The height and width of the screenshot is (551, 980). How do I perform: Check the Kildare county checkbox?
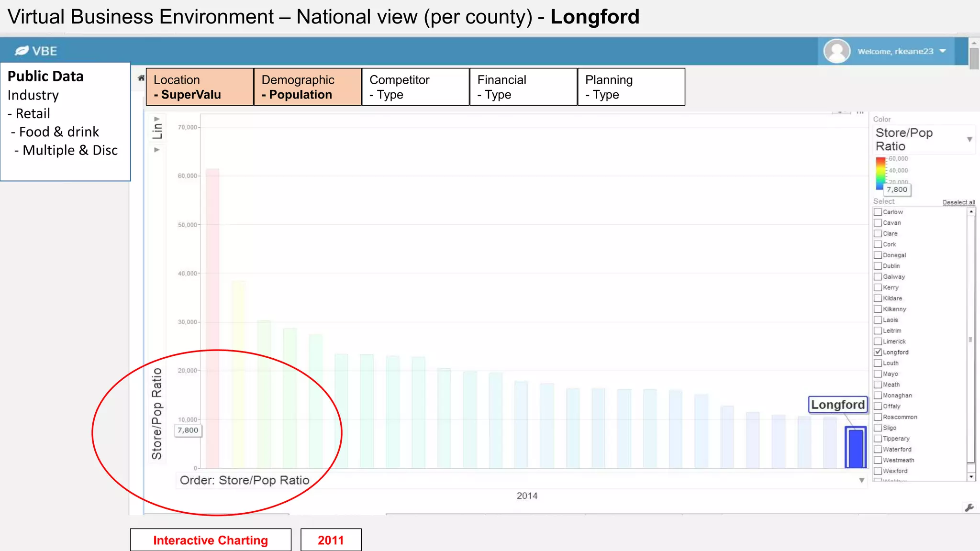pyautogui.click(x=878, y=298)
